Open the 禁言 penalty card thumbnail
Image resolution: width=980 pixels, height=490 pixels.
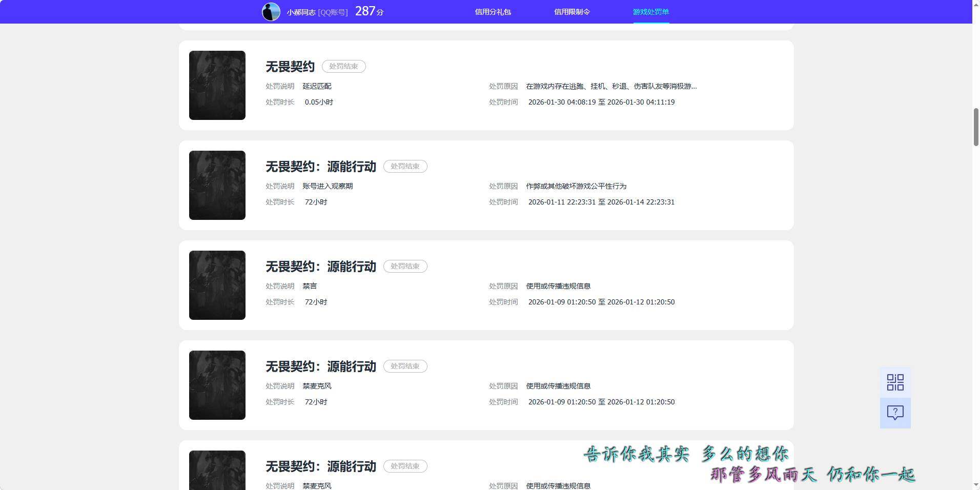pos(217,284)
